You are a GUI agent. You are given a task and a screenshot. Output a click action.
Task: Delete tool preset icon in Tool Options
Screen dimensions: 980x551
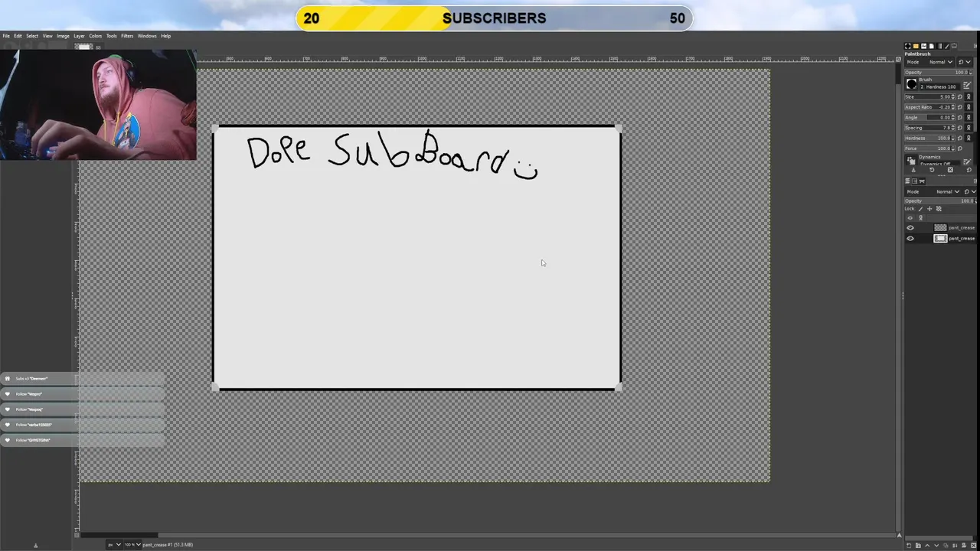coord(950,170)
